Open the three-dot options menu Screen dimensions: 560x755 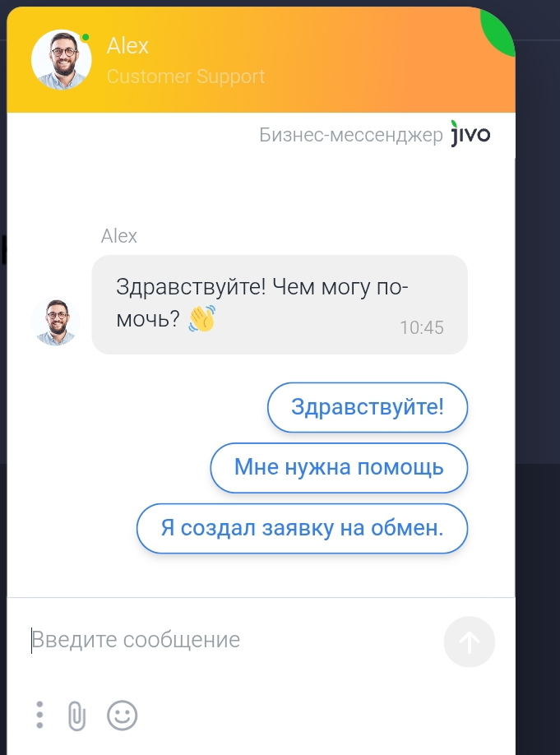(39, 715)
